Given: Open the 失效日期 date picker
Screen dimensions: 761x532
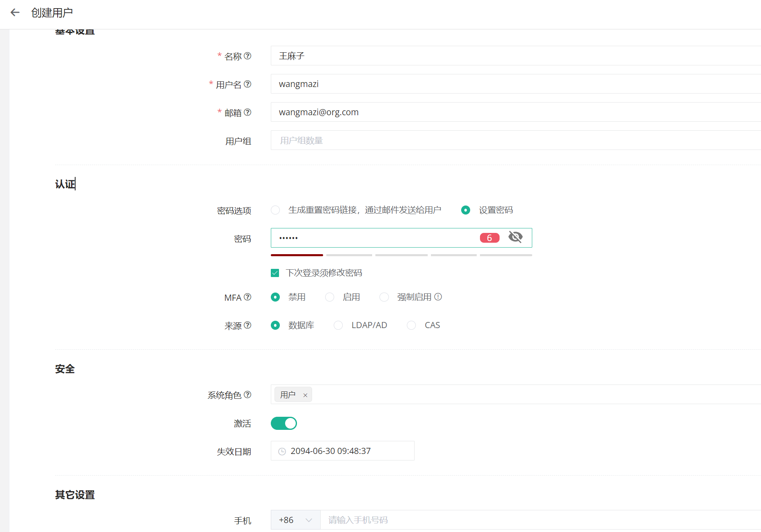Looking at the screenshot, I should pyautogui.click(x=342, y=451).
